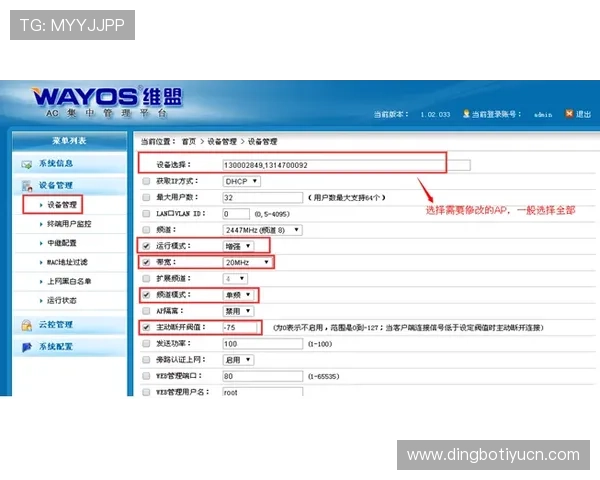
Task: Open the 系统配置 sidebar section
Action: 56,347
